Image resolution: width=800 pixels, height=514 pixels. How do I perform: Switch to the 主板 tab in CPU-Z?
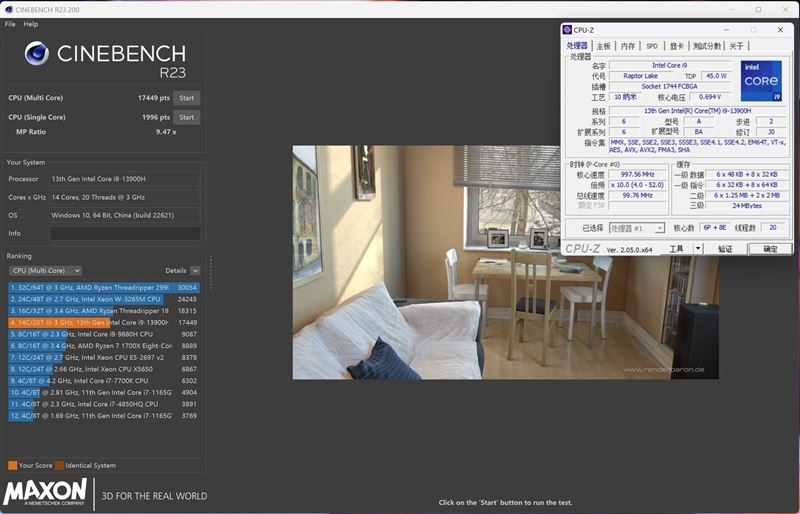tap(603, 46)
